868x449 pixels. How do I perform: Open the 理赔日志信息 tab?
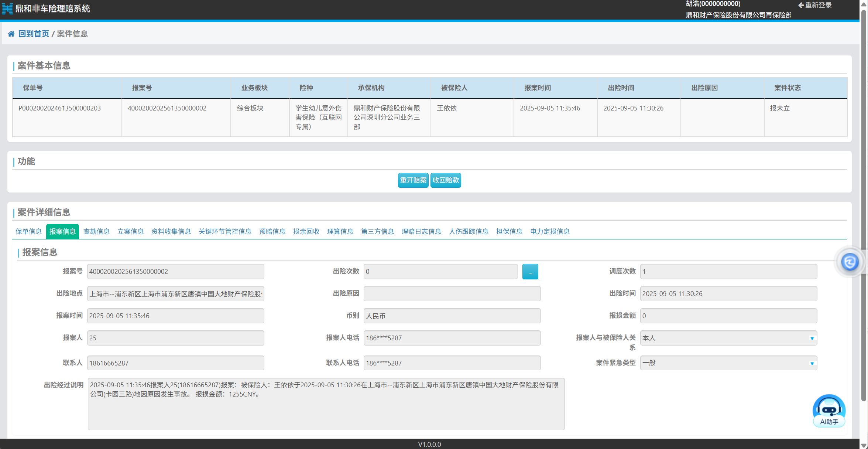pos(421,232)
